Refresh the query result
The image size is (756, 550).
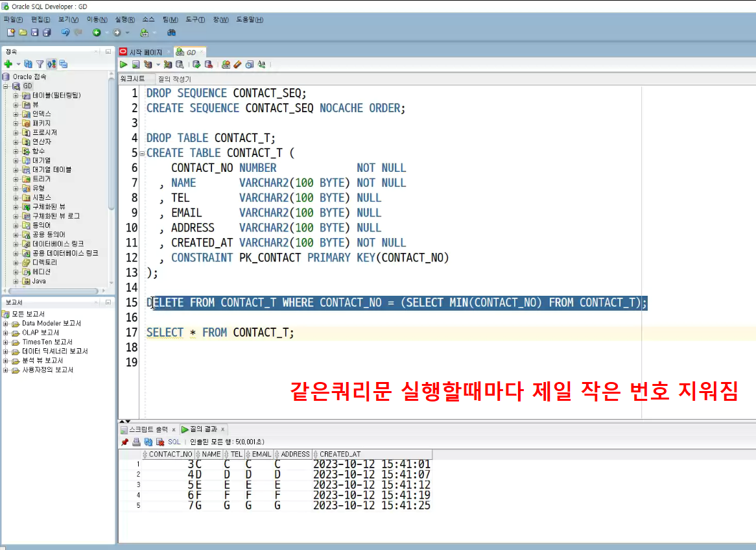click(148, 442)
